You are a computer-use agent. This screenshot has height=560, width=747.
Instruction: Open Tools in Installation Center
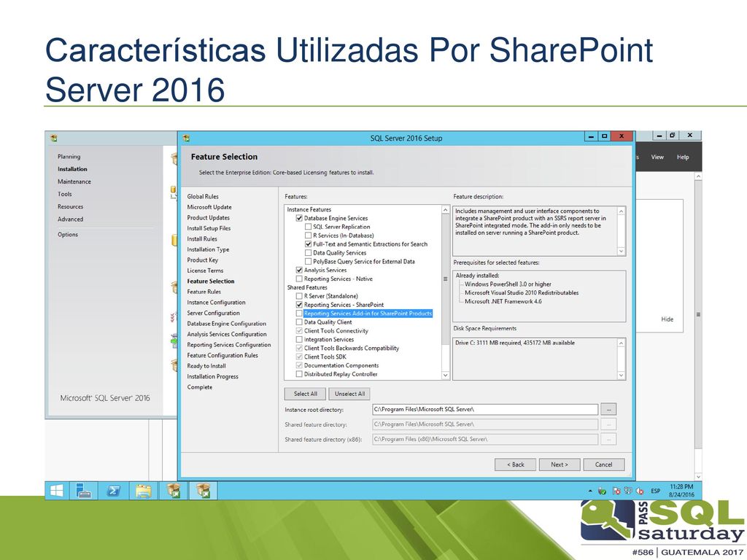pyautogui.click(x=65, y=194)
